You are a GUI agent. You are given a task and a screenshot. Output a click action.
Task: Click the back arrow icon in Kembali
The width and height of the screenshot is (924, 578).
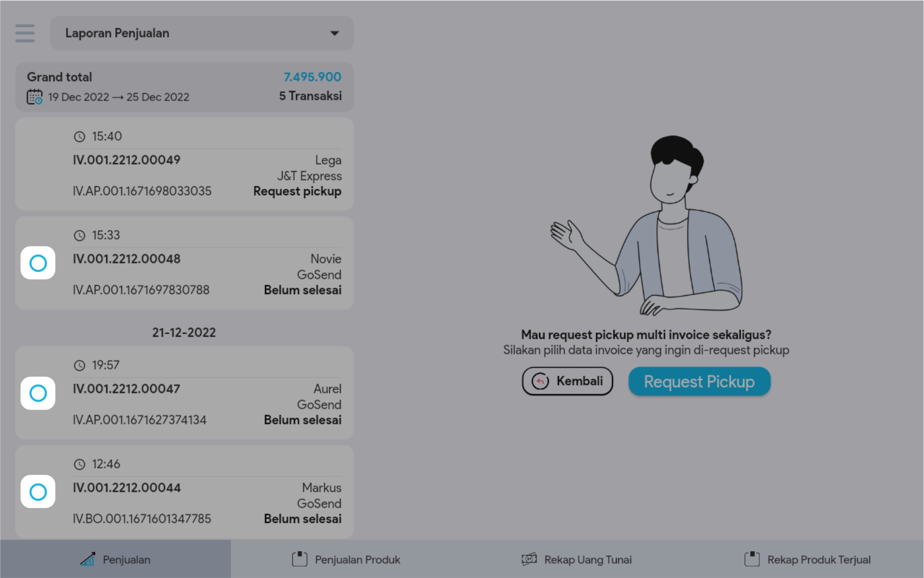point(540,381)
